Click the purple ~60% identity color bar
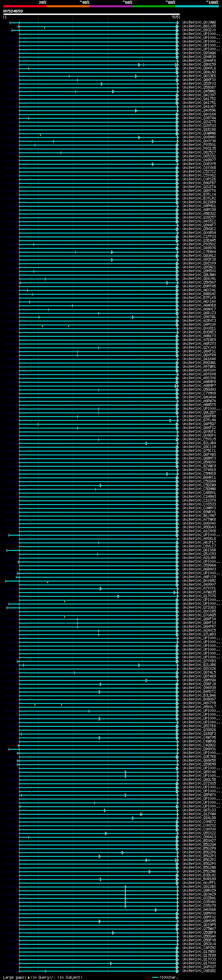Image resolution: width=222 pixels, height=980 pixels. 111,6
